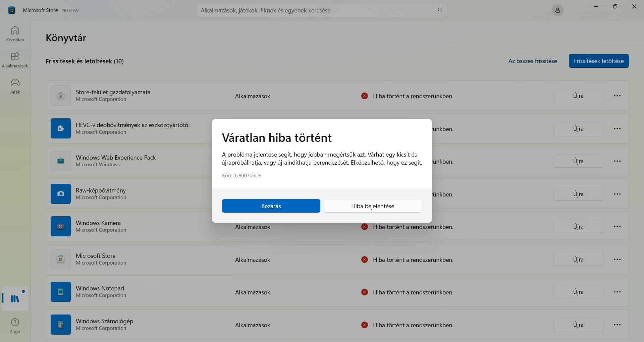Select the Windows Számológép app name
Screen dimensions: 644x342
click(104, 321)
